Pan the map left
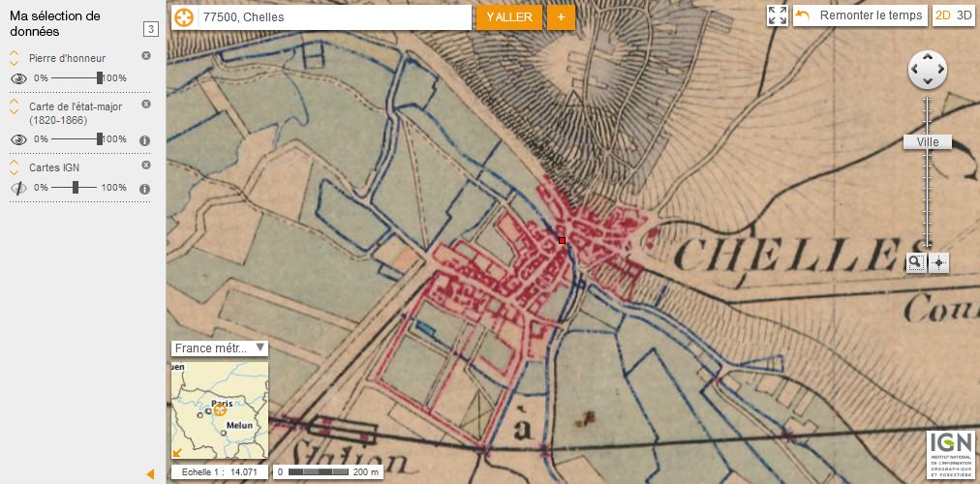The width and height of the screenshot is (980, 484). [916, 70]
